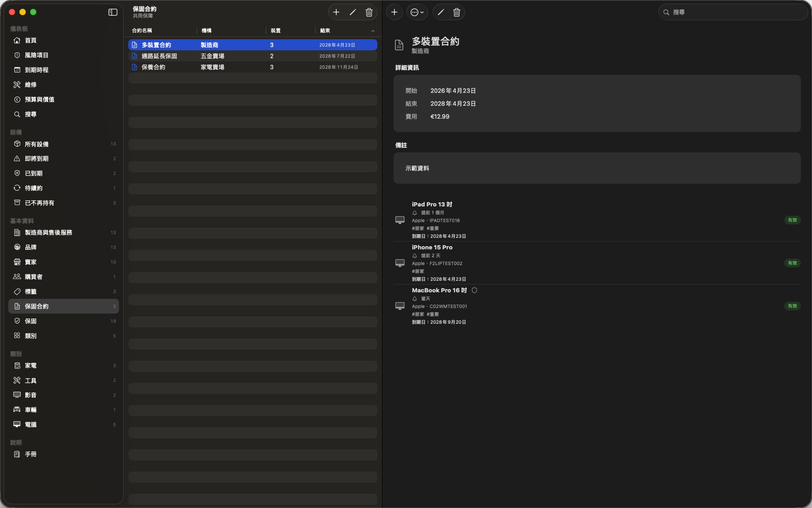Delete contract trash icon in list toolbar
This screenshot has width=812, height=508.
point(369,12)
